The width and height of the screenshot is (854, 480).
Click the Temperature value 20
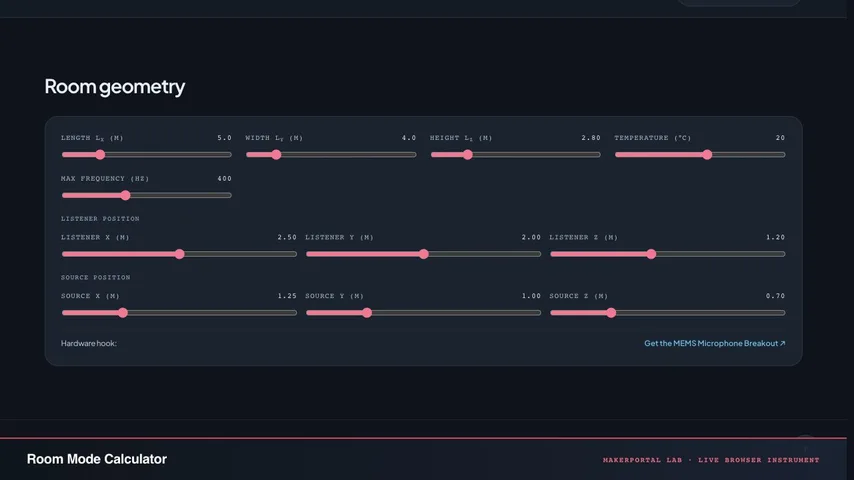click(x=780, y=138)
